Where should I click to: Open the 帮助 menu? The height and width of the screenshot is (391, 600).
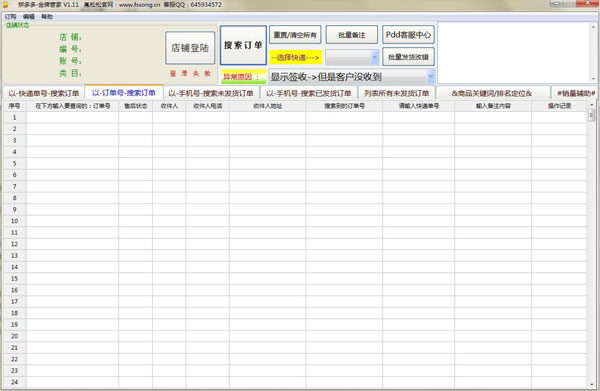pos(47,17)
